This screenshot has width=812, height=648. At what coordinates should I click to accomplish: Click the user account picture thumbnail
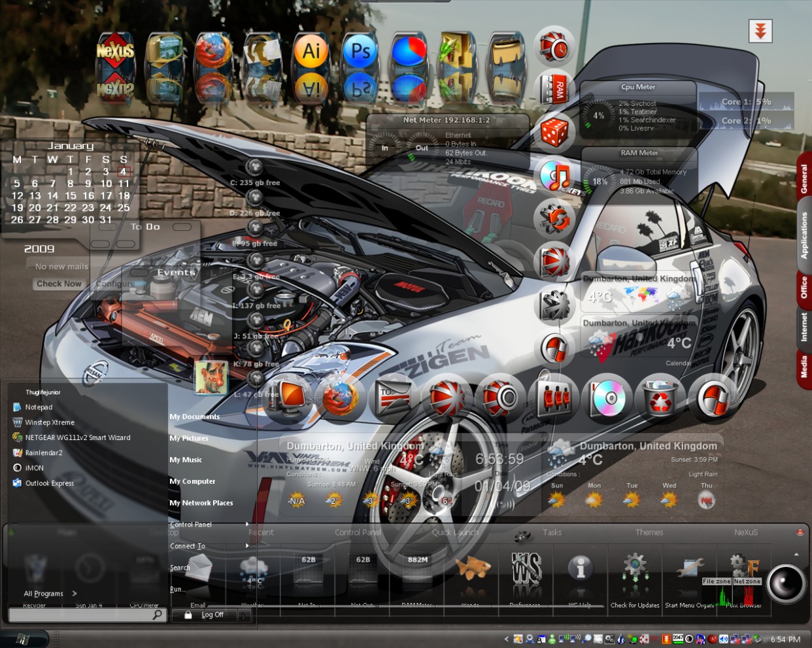pyautogui.click(x=211, y=377)
